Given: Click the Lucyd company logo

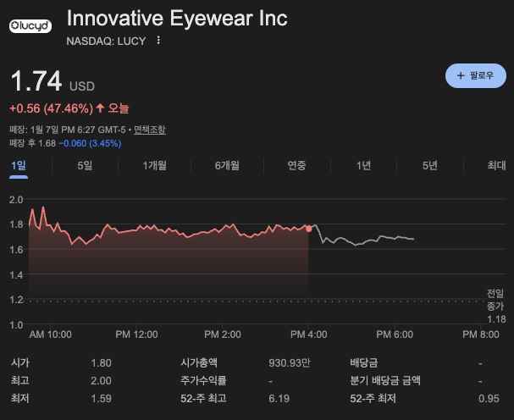Looking at the screenshot, I should pos(30,26).
